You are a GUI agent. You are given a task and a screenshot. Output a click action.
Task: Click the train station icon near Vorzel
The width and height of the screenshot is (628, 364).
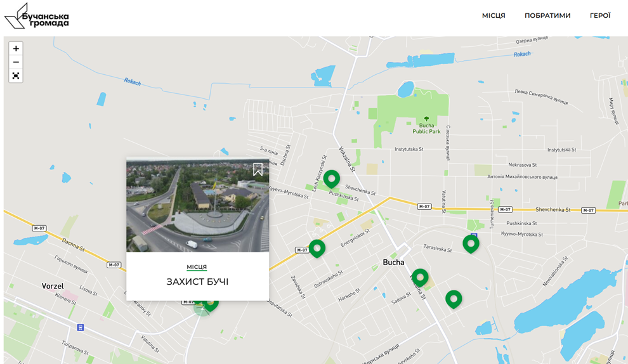click(81, 328)
